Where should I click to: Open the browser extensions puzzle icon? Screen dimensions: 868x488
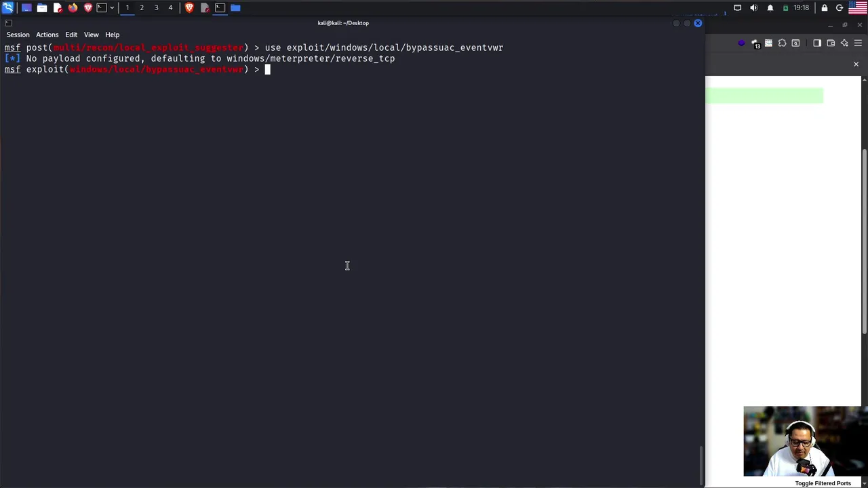click(783, 43)
